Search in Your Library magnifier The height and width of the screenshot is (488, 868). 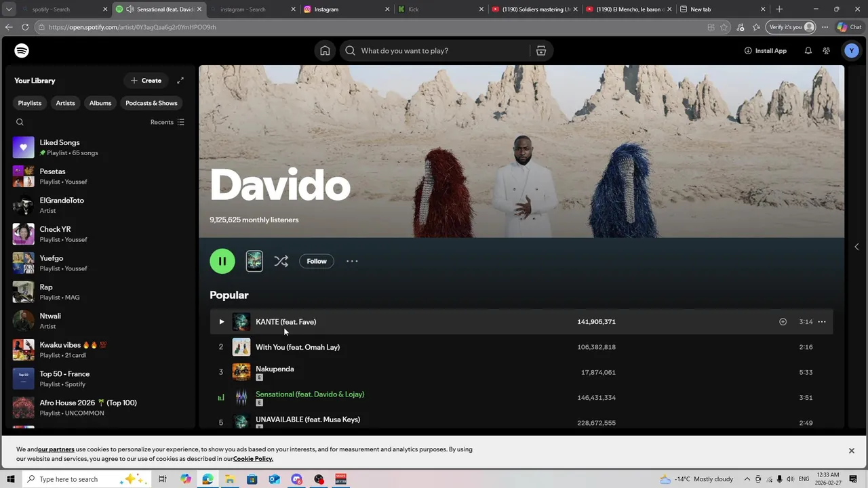tap(20, 122)
